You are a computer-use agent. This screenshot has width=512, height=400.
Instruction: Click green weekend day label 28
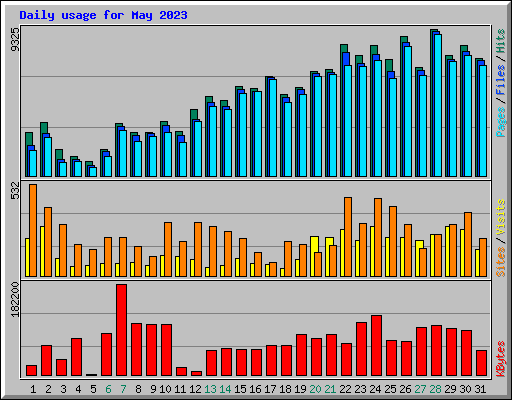click(435, 389)
